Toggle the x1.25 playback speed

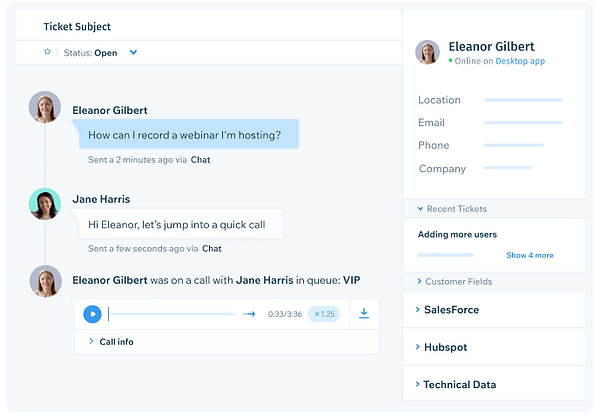324,314
